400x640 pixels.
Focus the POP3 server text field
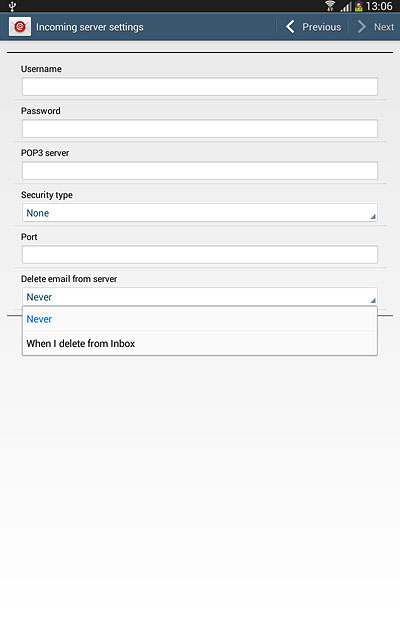coord(200,171)
